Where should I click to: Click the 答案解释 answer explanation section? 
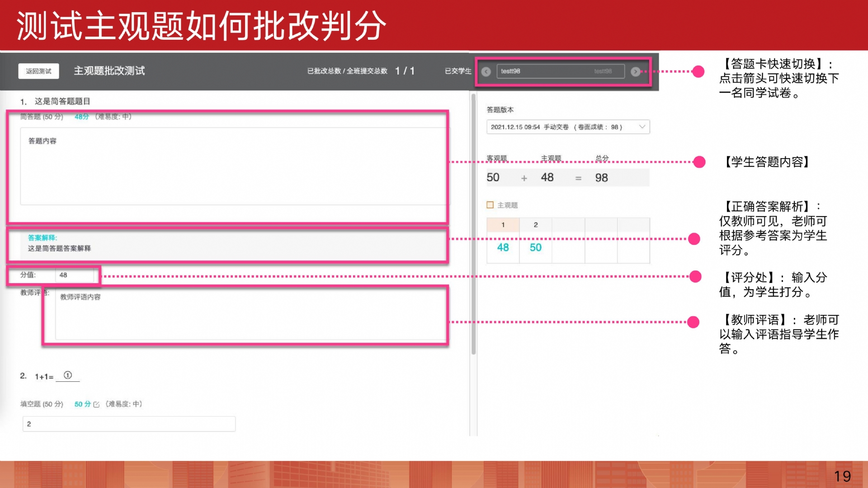click(226, 244)
